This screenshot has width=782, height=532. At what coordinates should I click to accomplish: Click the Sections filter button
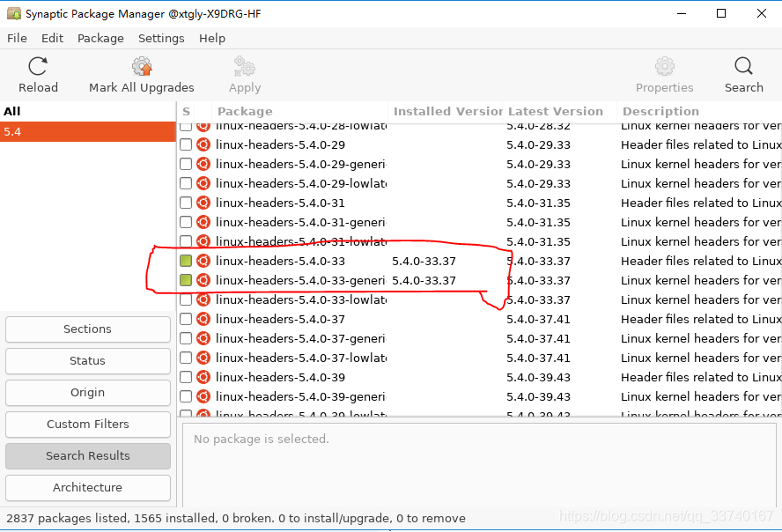pyautogui.click(x=88, y=329)
